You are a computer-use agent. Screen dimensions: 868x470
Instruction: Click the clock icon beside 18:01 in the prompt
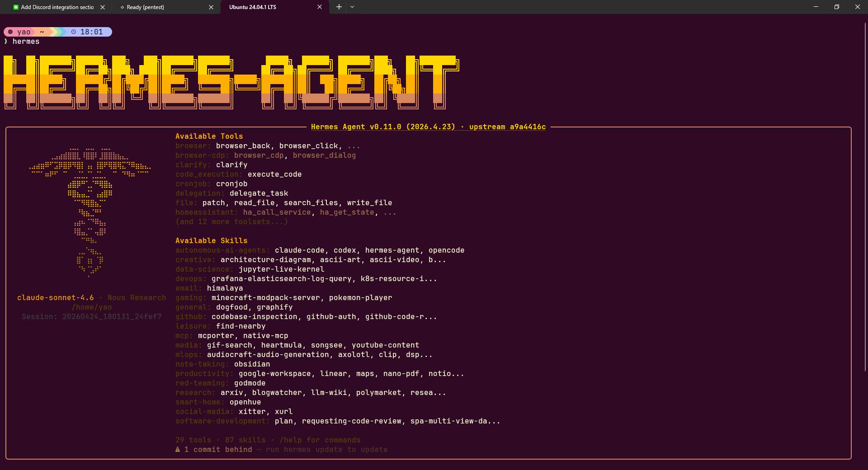(74, 32)
